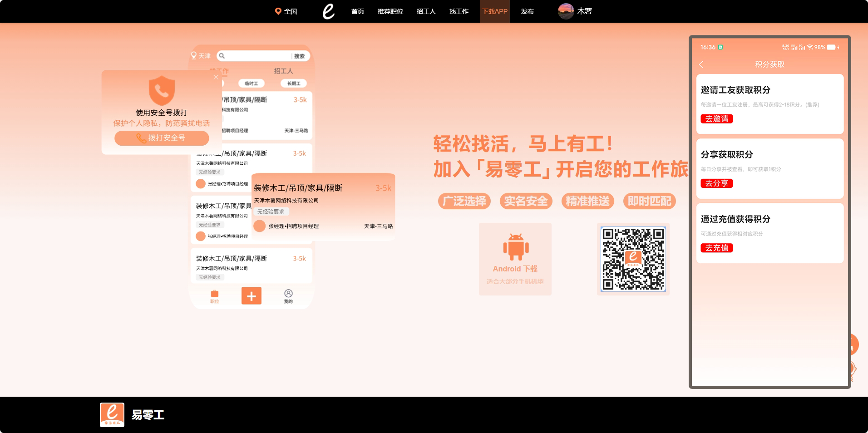Select the 招工人 tab in phone mockup
The image size is (868, 433).
(283, 71)
